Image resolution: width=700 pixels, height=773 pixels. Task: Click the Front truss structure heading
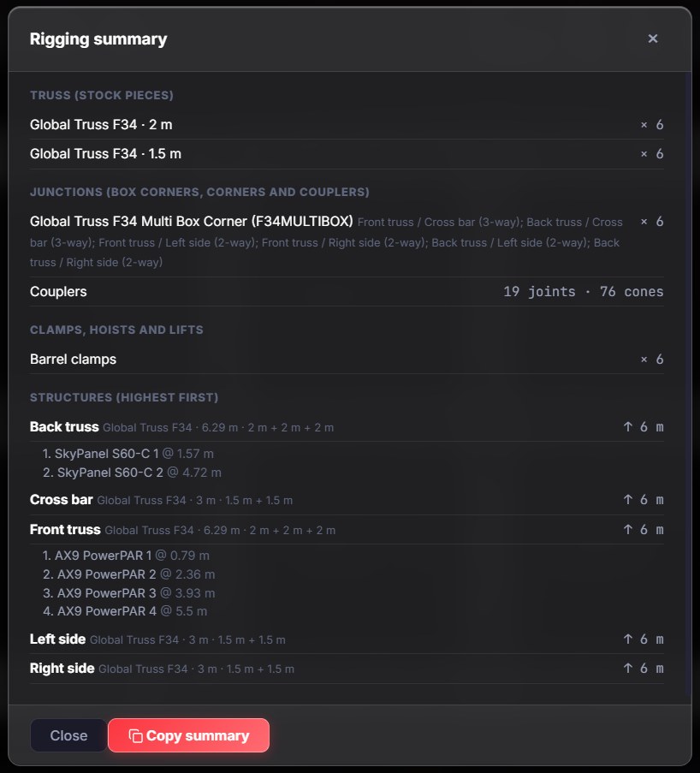[x=65, y=530]
